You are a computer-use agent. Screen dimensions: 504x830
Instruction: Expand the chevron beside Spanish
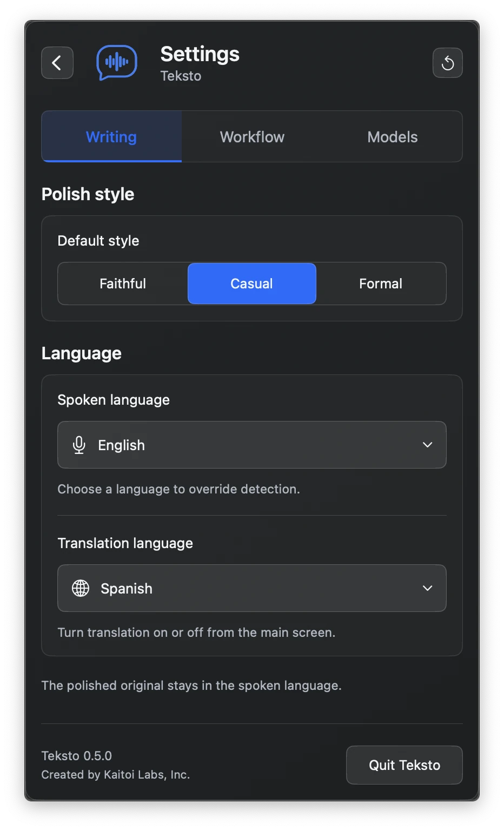pos(427,588)
